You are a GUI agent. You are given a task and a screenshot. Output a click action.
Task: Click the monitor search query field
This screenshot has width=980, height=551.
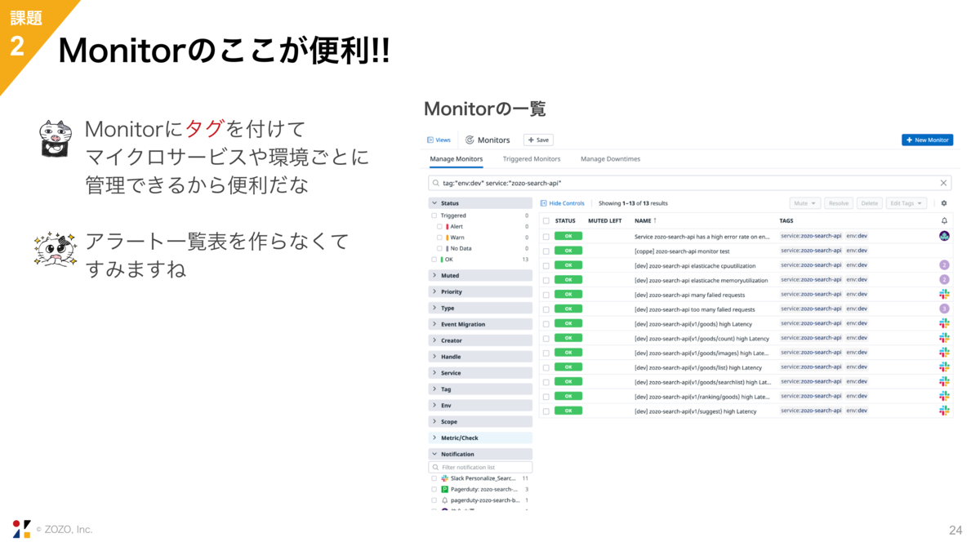click(x=690, y=184)
